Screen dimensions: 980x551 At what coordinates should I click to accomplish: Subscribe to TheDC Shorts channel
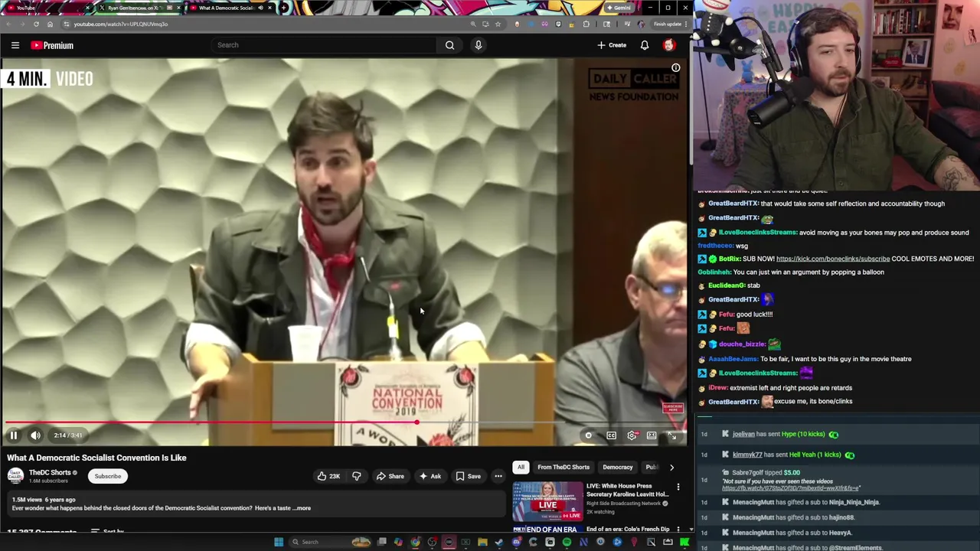pos(108,476)
